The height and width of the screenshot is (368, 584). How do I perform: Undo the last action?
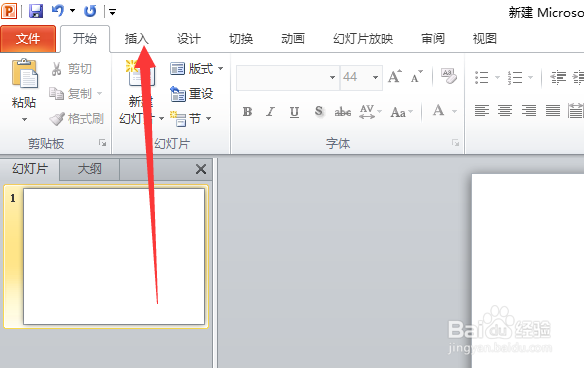(x=58, y=11)
